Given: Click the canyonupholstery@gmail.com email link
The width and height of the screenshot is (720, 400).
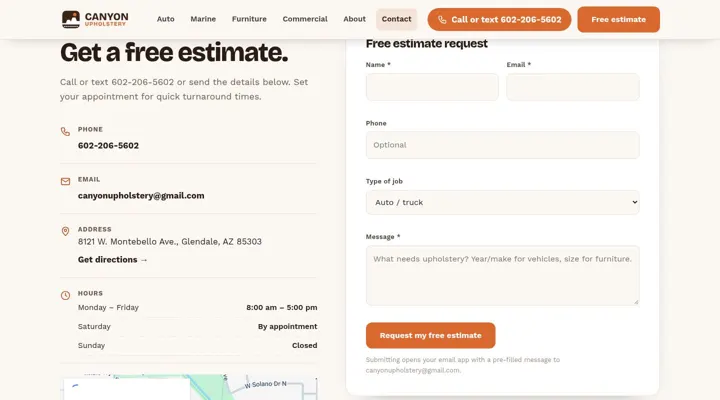Looking at the screenshot, I should click(141, 196).
